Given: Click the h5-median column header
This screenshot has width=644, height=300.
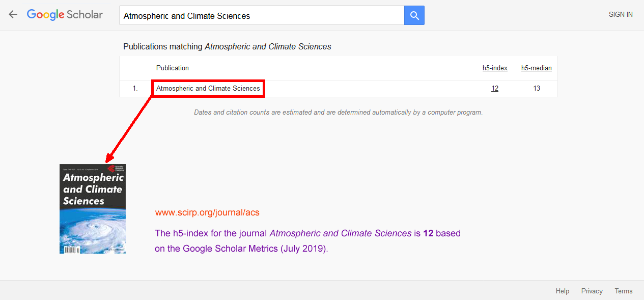Looking at the screenshot, I should [x=536, y=68].
